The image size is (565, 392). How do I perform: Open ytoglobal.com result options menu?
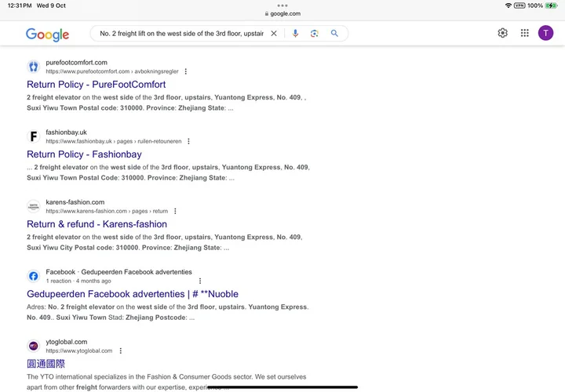tap(120, 350)
